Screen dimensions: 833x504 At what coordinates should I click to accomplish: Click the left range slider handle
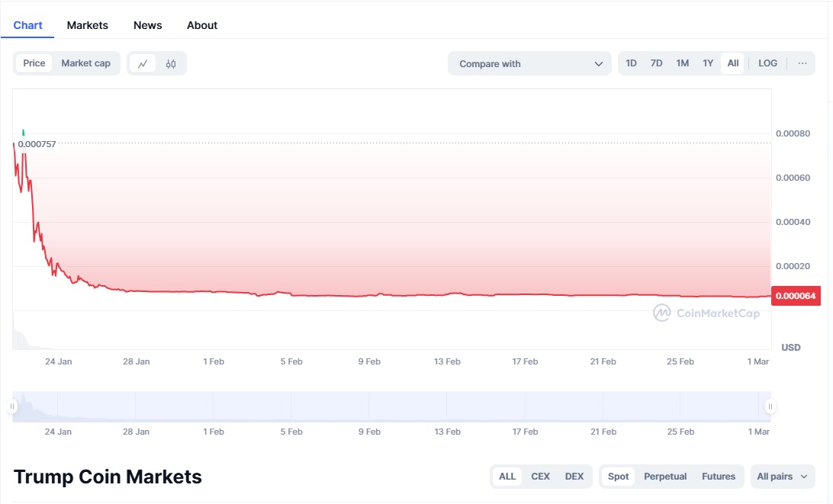click(x=13, y=406)
